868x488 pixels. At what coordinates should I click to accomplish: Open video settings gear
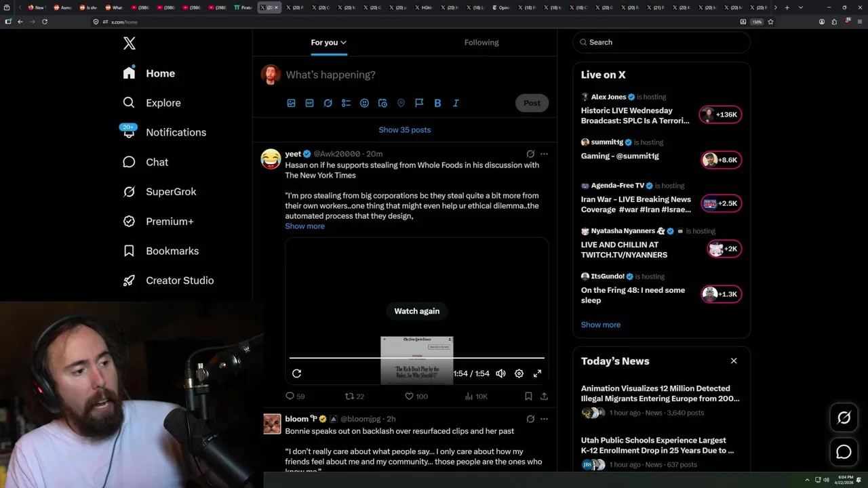pos(519,373)
